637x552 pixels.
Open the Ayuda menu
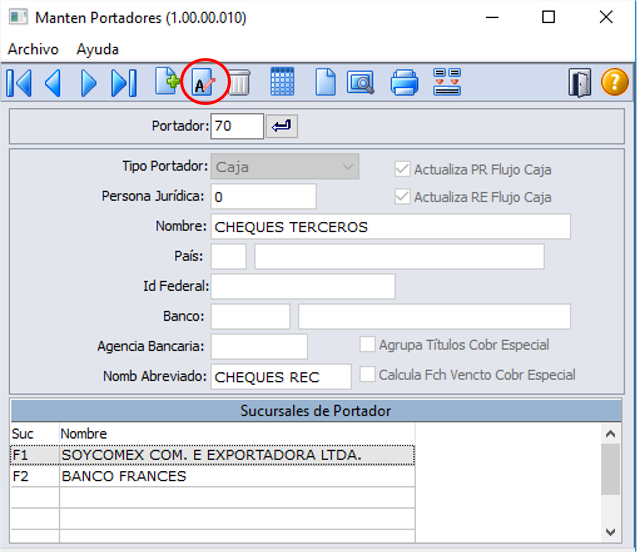98,49
